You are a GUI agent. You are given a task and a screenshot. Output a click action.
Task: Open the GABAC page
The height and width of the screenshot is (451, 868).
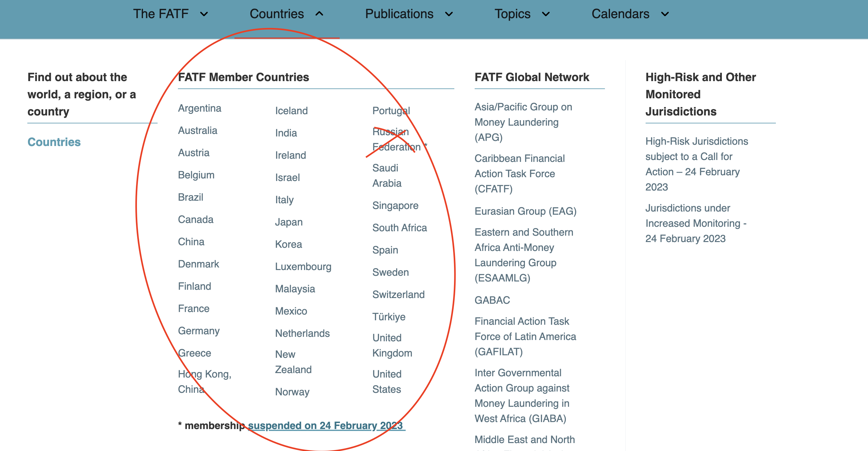[492, 300]
